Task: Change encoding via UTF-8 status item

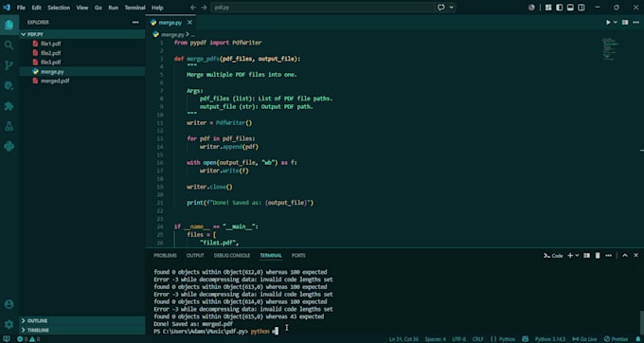Action: tap(458, 339)
